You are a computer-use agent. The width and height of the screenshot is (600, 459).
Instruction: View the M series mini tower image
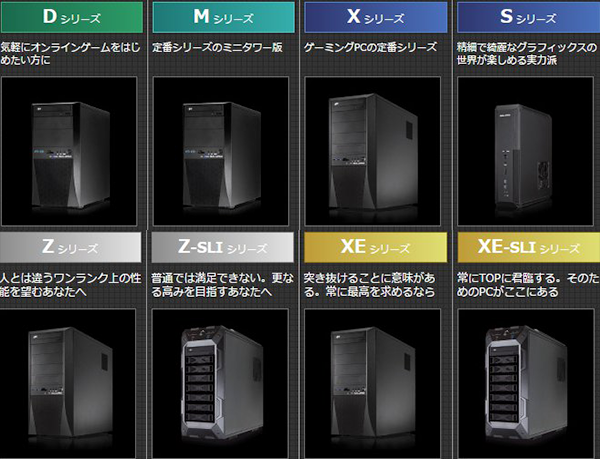tap(221, 151)
